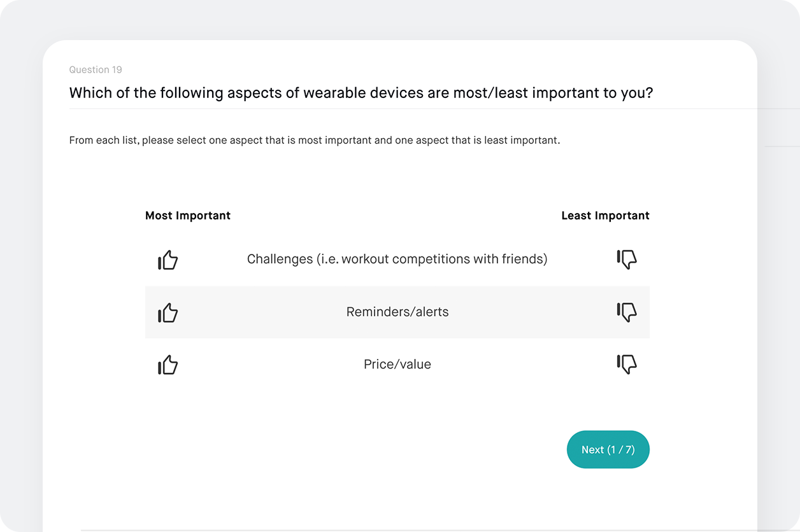Click the Most Important column header
Screen dimensions: 800x532
tap(188, 216)
